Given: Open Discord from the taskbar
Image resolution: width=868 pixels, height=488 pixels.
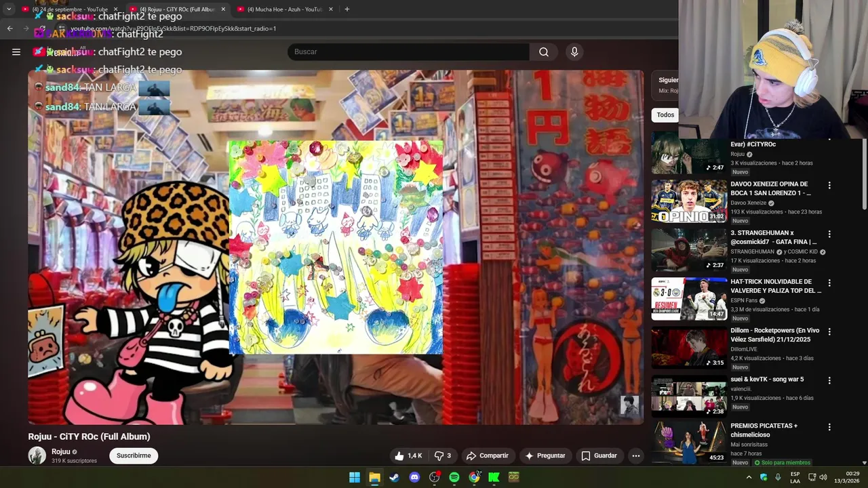Looking at the screenshot, I should coord(414,477).
